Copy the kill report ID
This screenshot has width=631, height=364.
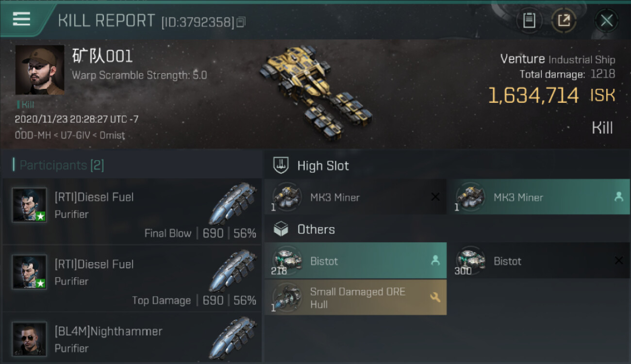(241, 22)
